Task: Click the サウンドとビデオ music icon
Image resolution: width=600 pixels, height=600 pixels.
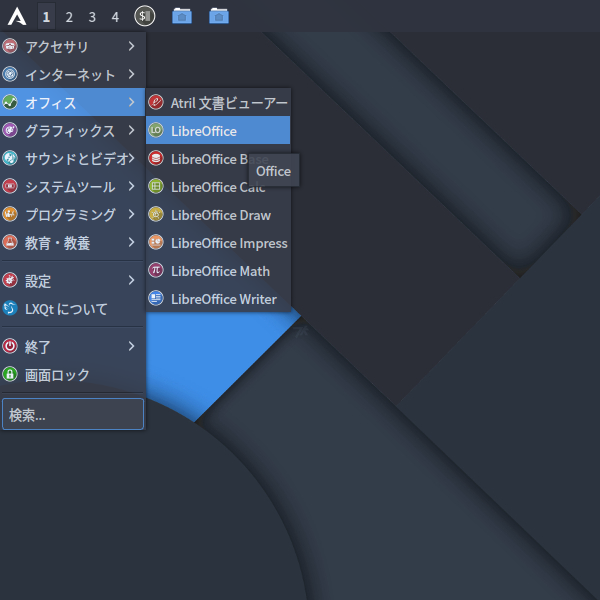Action: (x=10, y=158)
